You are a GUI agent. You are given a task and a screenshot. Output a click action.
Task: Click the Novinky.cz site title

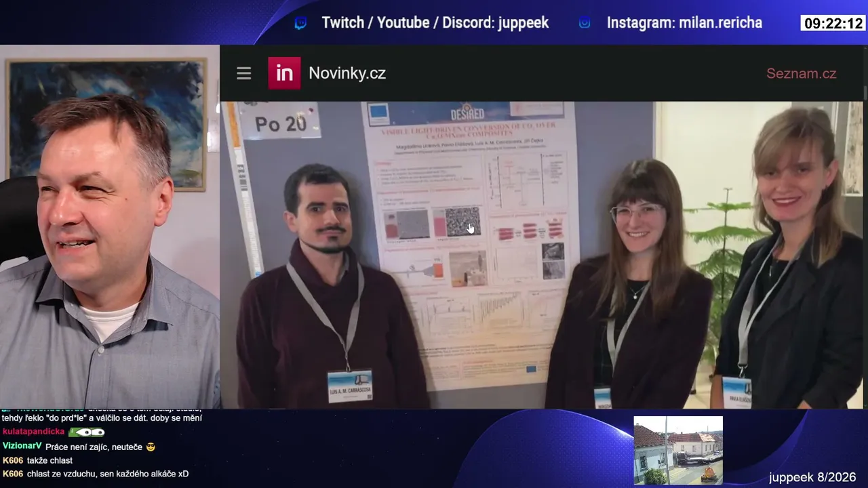(x=347, y=73)
